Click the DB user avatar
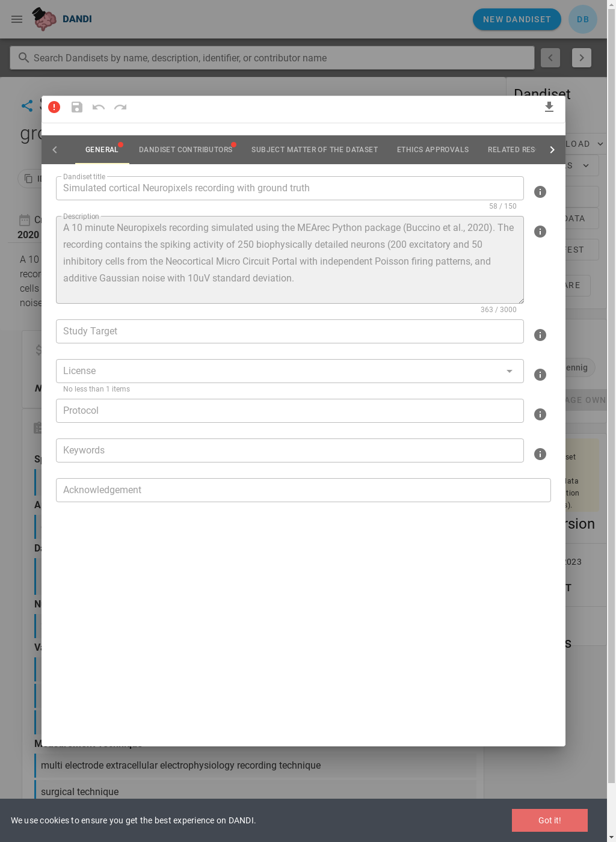Screen dimensions: 616x842 [x=582, y=19]
